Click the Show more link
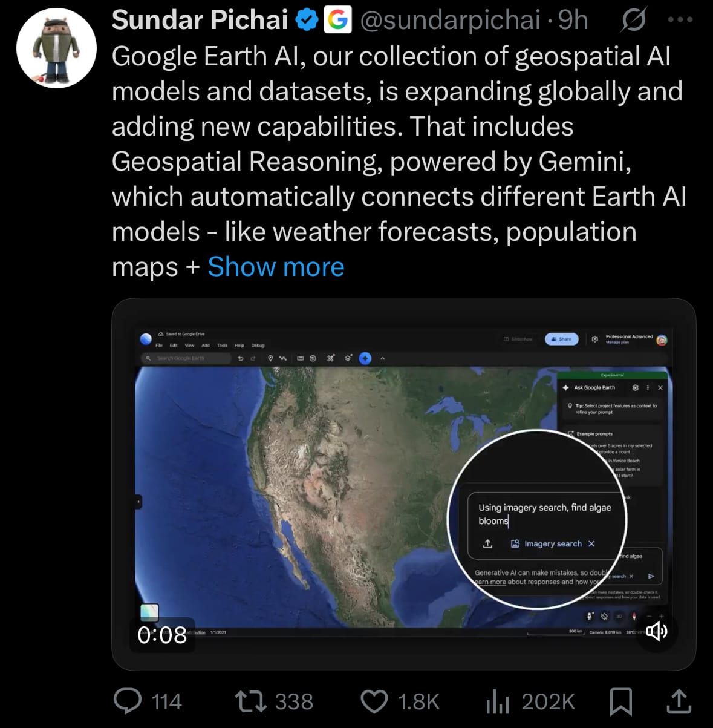713x728 pixels. coord(276,267)
